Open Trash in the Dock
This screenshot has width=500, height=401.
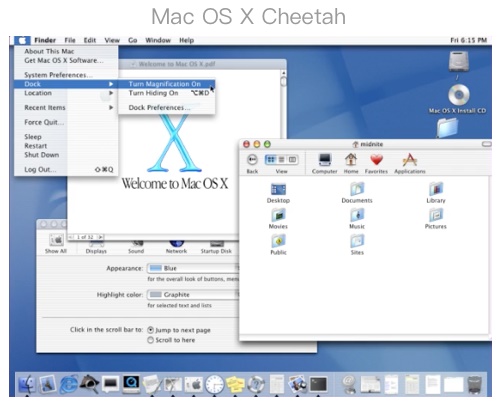click(x=474, y=385)
